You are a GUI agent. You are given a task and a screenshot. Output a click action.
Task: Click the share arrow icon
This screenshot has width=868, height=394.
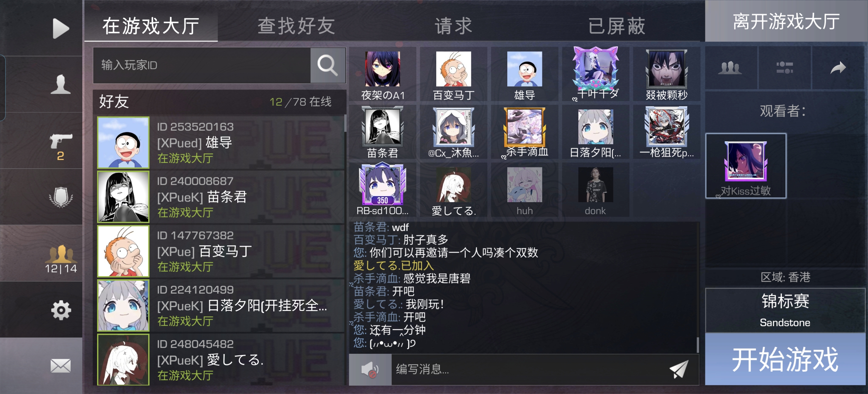tap(838, 68)
